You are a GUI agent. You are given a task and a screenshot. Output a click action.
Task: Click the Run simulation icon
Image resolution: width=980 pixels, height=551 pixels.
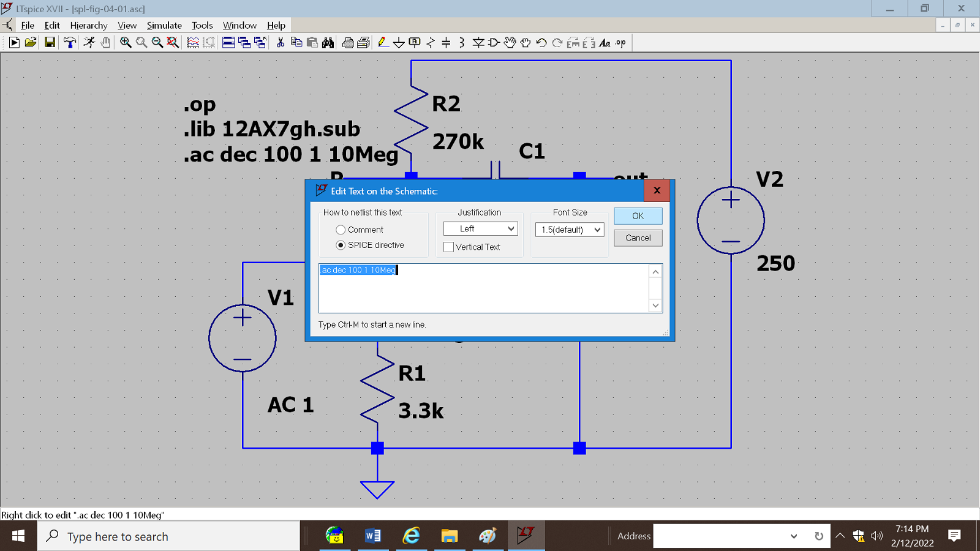(x=14, y=42)
